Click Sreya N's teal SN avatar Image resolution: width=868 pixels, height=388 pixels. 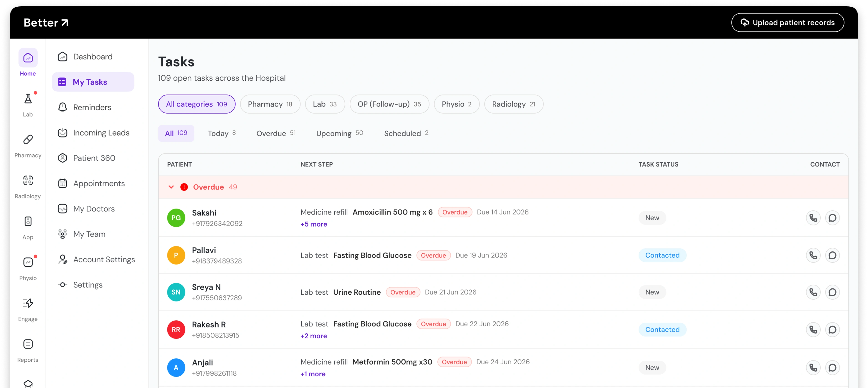[176, 292]
